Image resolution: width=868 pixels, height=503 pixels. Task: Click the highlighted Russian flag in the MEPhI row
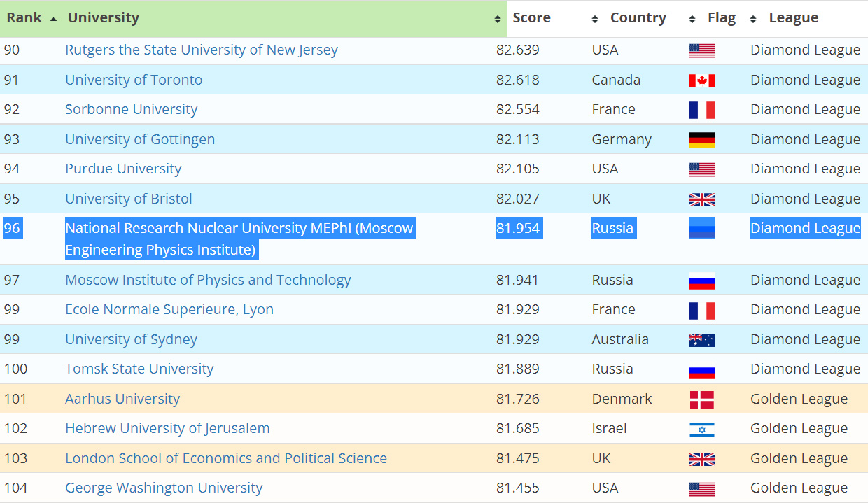pyautogui.click(x=701, y=229)
